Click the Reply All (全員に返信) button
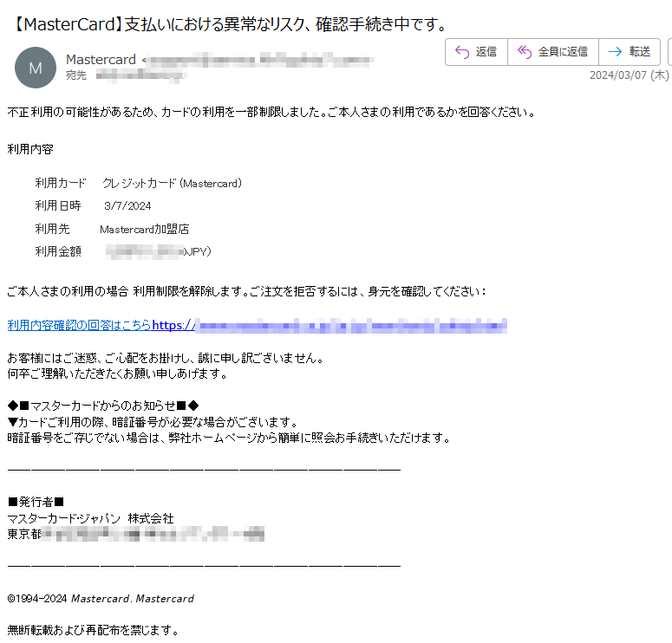Screen dimensions: 672x643 (x=553, y=52)
